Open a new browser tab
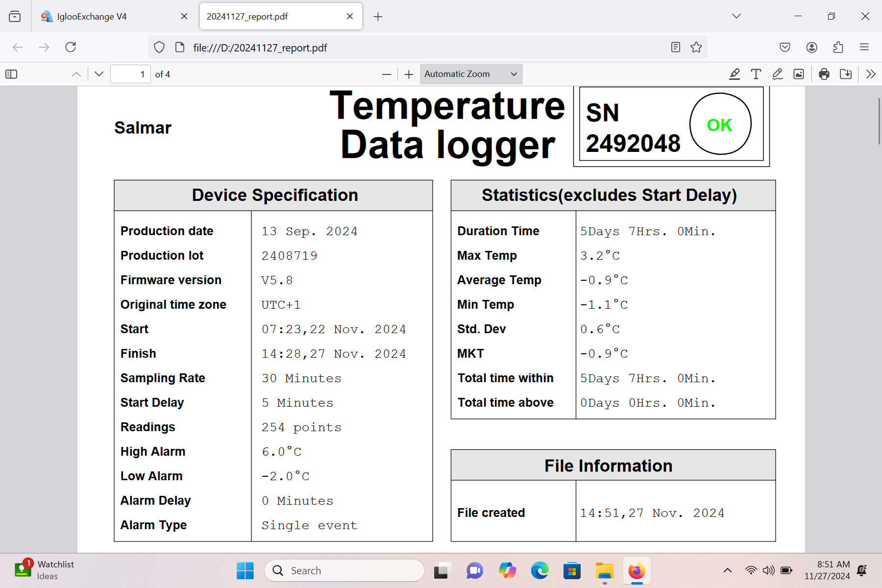Screen dimensions: 882x588 (x=378, y=17)
